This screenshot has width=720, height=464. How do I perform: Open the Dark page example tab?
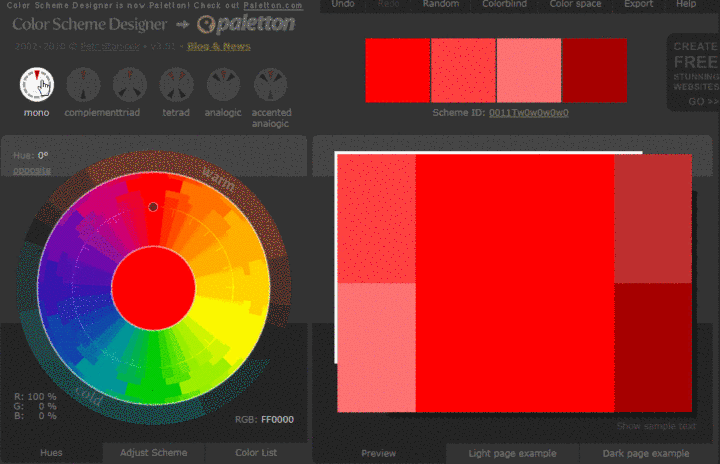pos(646,453)
